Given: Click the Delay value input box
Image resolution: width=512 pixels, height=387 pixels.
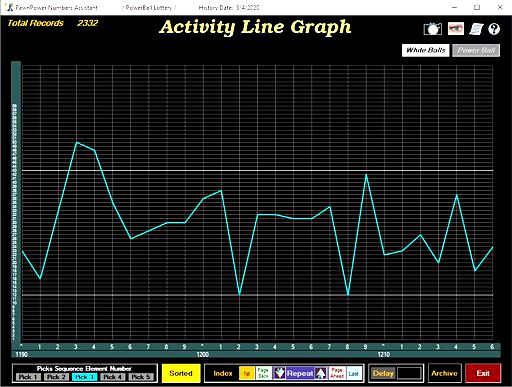Looking at the screenshot, I should coord(410,373).
